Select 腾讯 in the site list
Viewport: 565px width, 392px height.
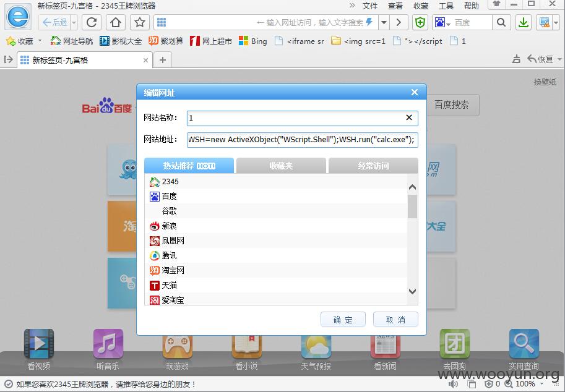point(275,255)
